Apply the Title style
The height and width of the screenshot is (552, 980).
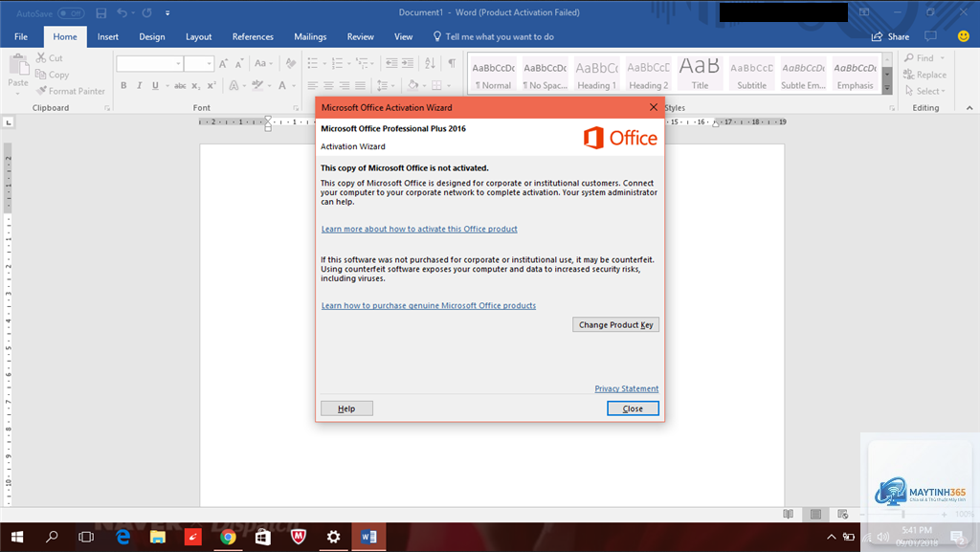point(700,74)
